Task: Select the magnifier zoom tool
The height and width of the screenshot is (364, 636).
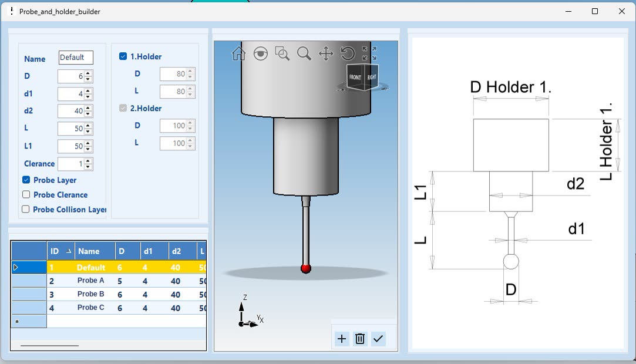Action: [x=304, y=53]
